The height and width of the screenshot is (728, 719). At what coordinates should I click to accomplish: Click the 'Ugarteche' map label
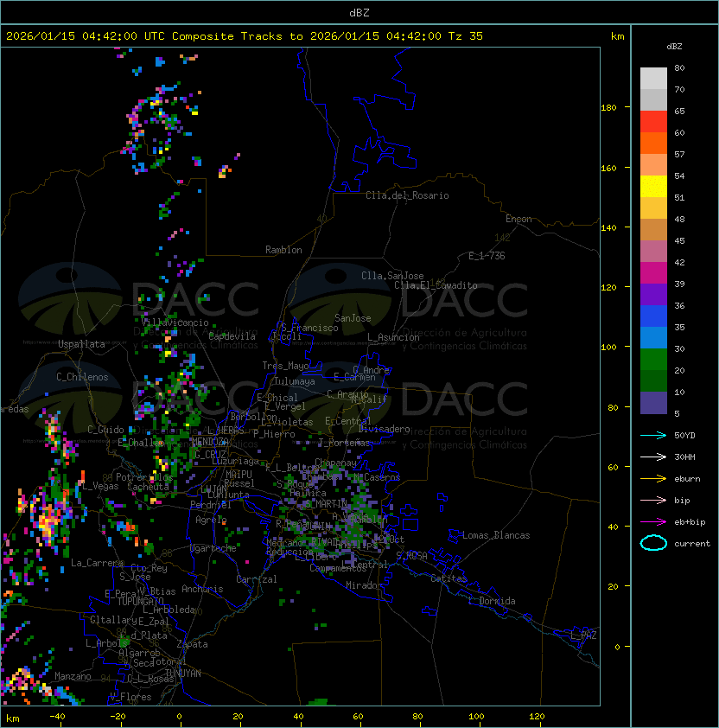point(213,548)
